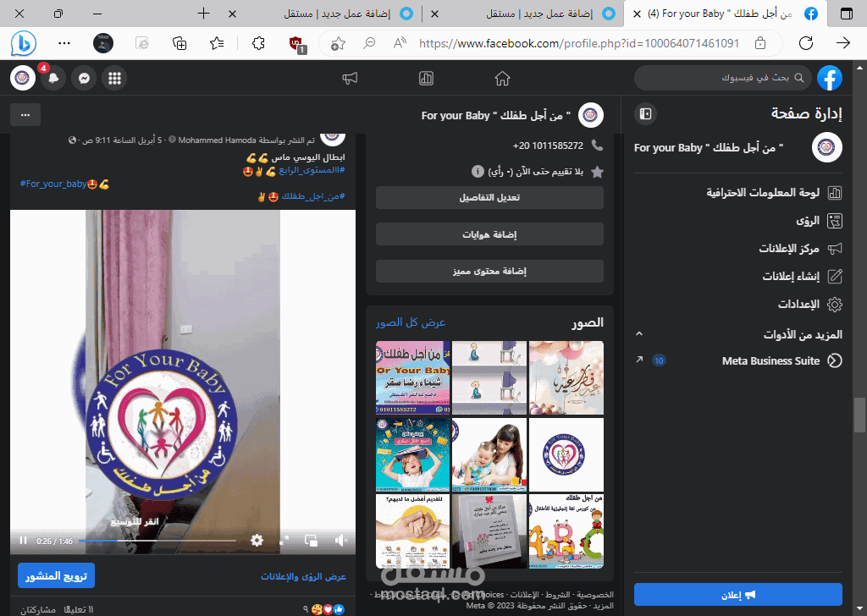Open See all photos link

[x=411, y=322]
